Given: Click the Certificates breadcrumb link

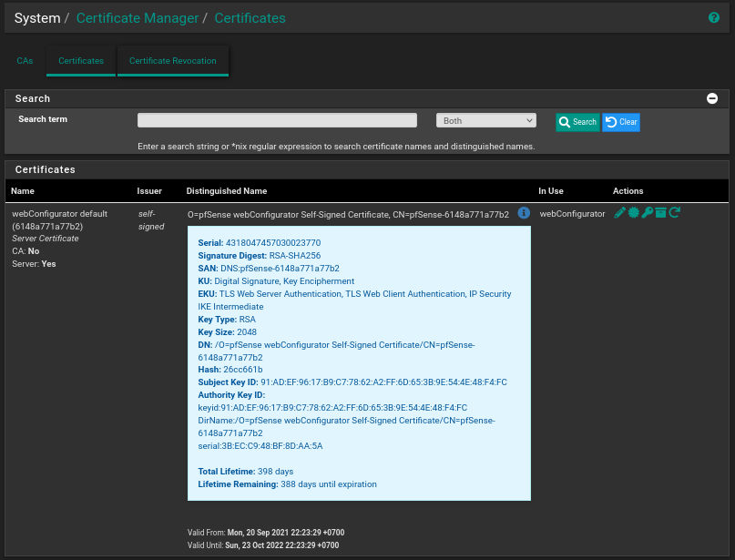Looking at the screenshot, I should pos(250,18).
